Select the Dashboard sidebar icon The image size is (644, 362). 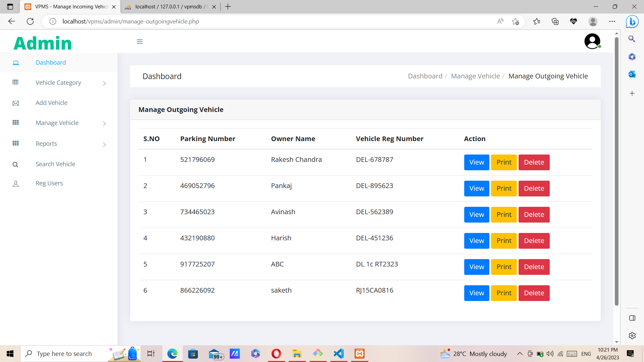tap(15, 62)
